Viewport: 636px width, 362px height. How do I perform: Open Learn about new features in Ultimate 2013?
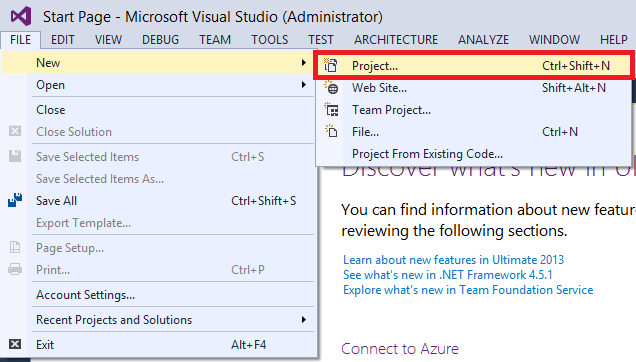[x=453, y=260]
